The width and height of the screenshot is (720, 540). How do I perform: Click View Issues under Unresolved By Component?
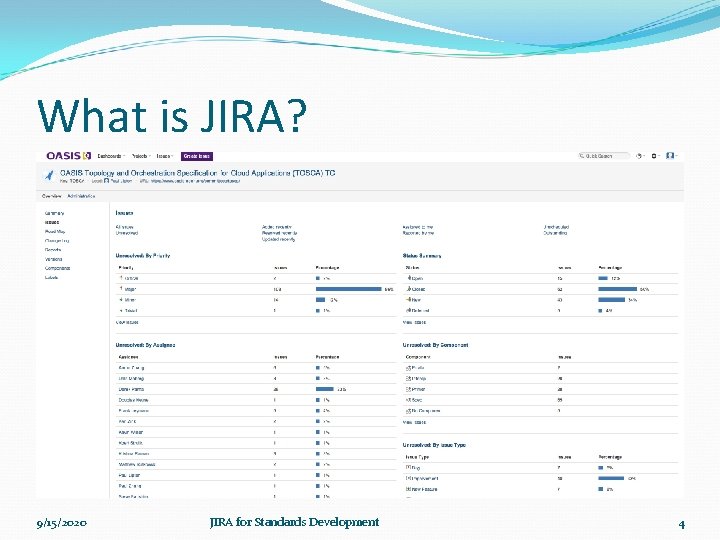[x=414, y=422]
